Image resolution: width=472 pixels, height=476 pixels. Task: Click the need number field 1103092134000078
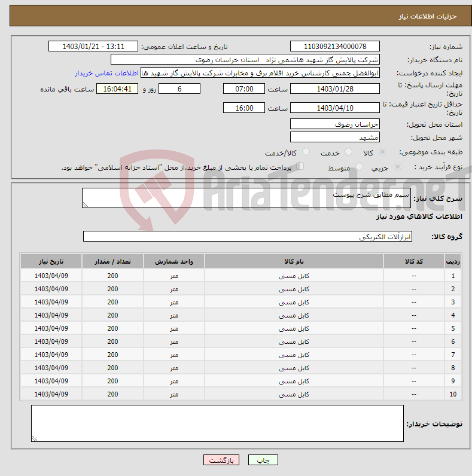coord(335,47)
